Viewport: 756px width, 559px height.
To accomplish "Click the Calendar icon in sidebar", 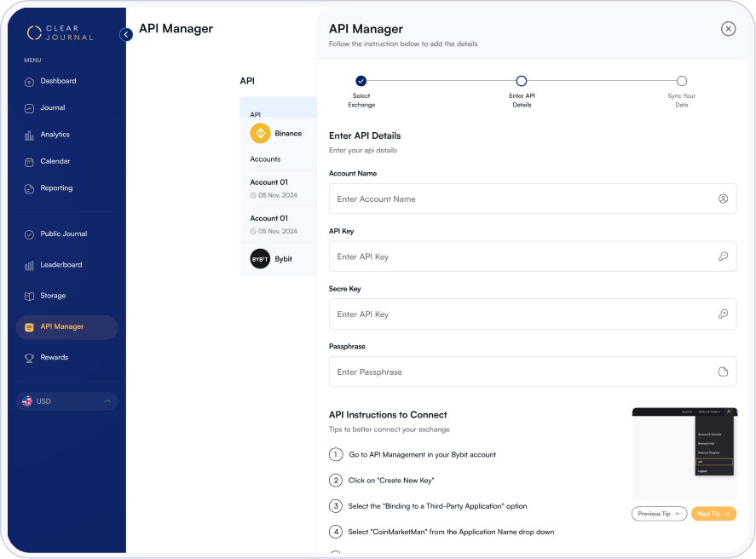I will point(29,162).
